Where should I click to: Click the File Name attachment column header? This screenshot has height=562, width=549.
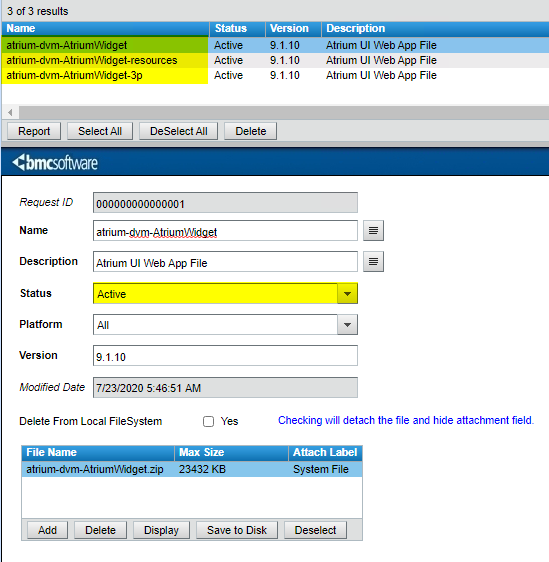point(98,453)
